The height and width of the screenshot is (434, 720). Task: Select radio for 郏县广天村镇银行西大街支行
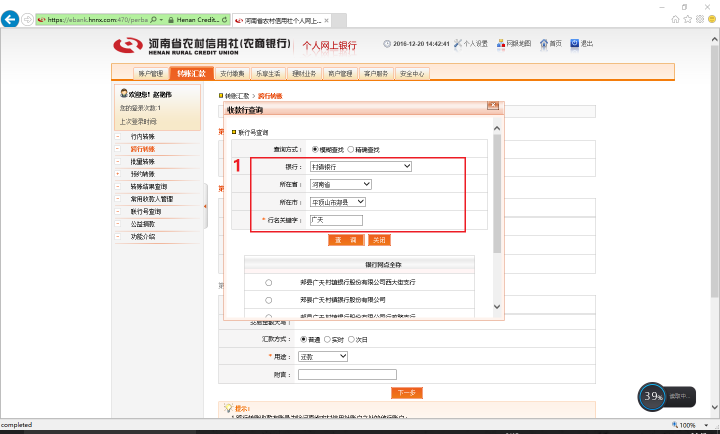pyautogui.click(x=268, y=283)
